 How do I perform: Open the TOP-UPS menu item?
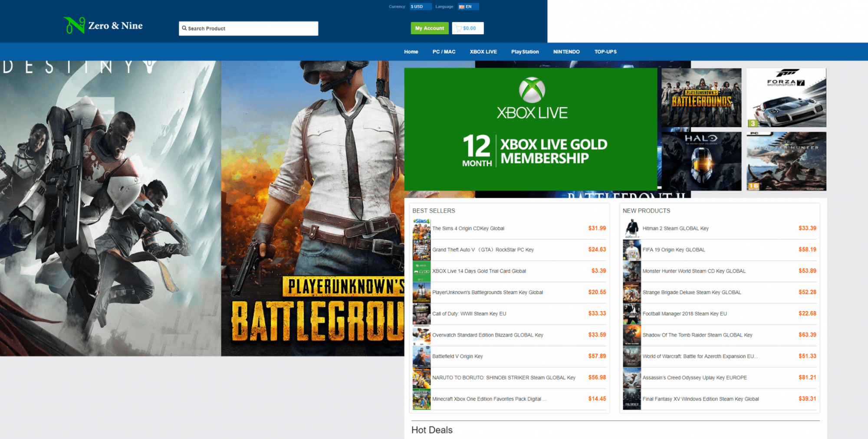point(605,52)
